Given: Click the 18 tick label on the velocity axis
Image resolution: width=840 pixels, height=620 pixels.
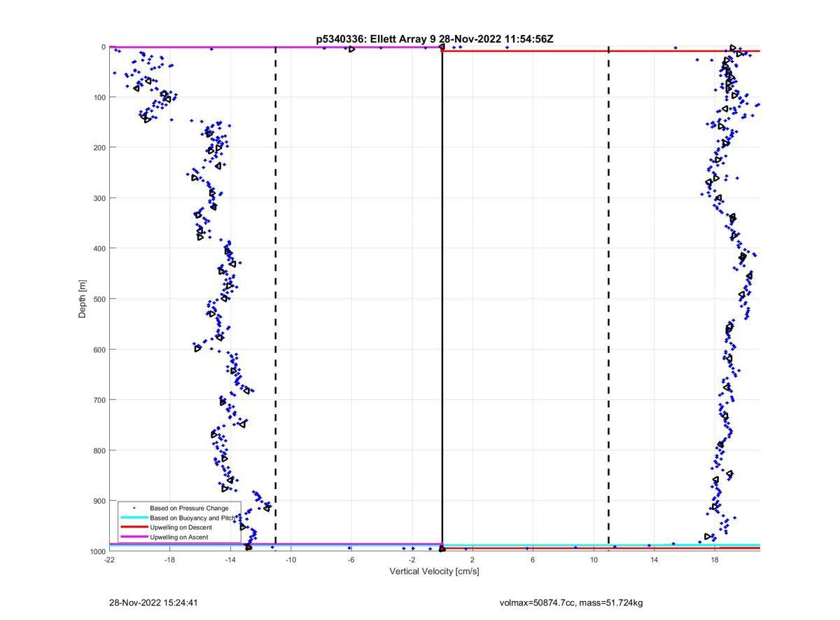Looking at the screenshot, I should coord(715,560).
